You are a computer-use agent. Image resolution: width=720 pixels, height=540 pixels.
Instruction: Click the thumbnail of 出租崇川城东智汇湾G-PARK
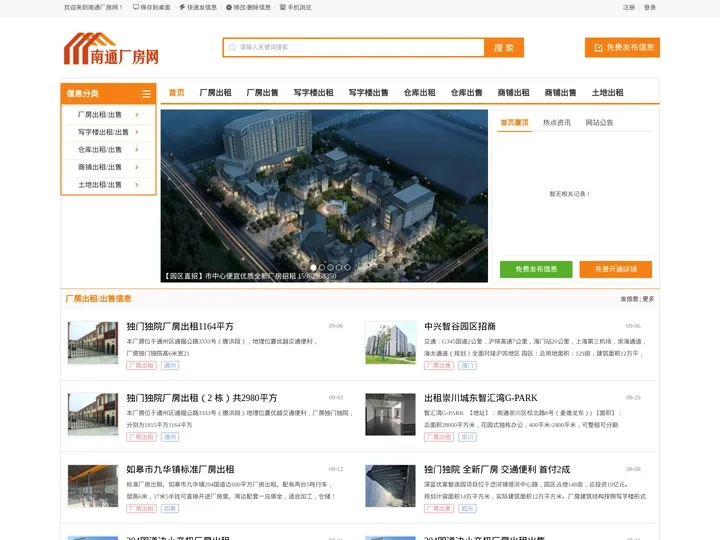390,414
